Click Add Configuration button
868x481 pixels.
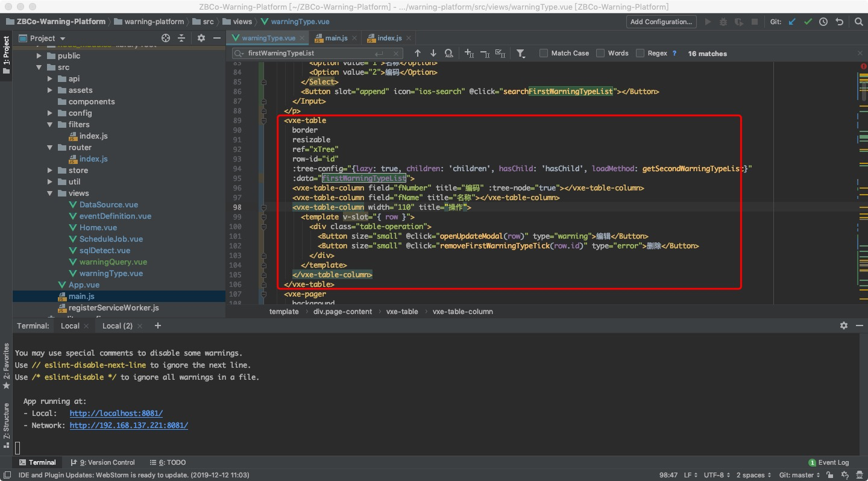(x=661, y=22)
